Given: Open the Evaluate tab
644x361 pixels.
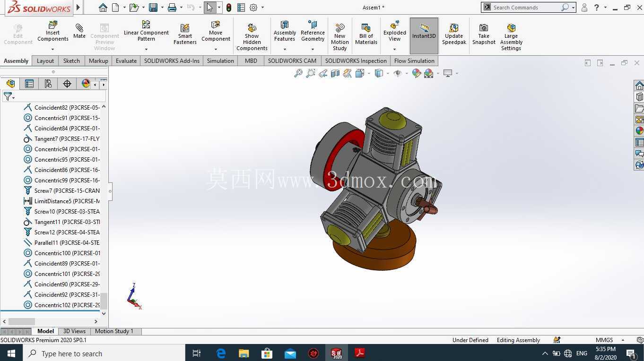Looking at the screenshot, I should coord(126,61).
